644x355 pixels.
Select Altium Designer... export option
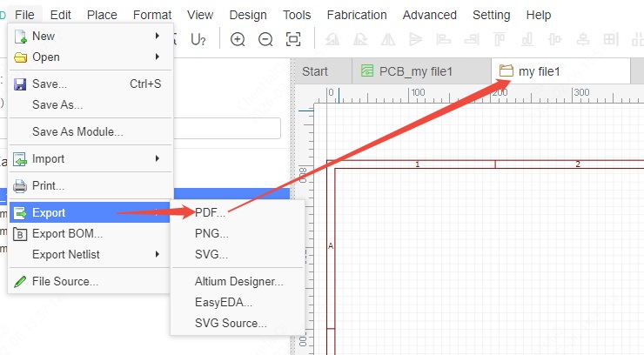click(239, 282)
